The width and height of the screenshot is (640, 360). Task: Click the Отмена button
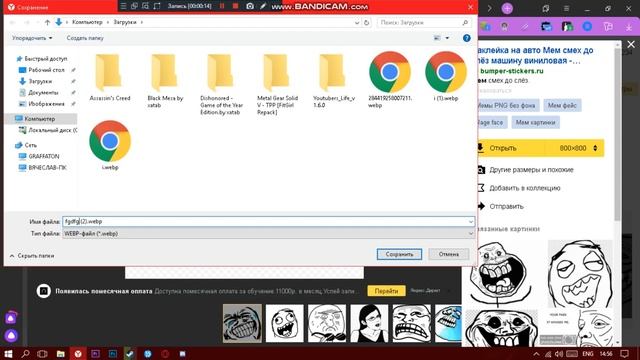point(449,254)
